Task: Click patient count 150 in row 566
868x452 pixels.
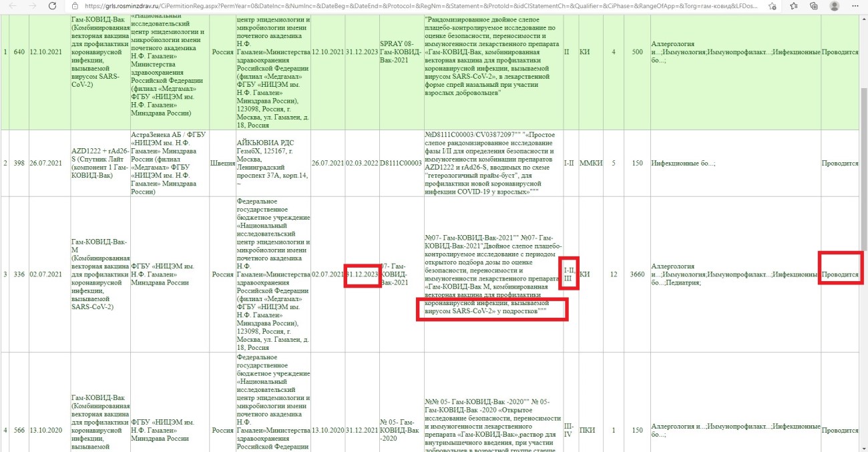Action: point(637,431)
